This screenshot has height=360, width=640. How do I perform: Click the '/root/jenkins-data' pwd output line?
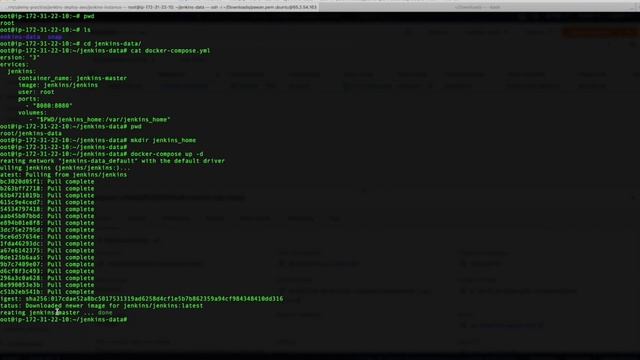[x=31, y=133]
